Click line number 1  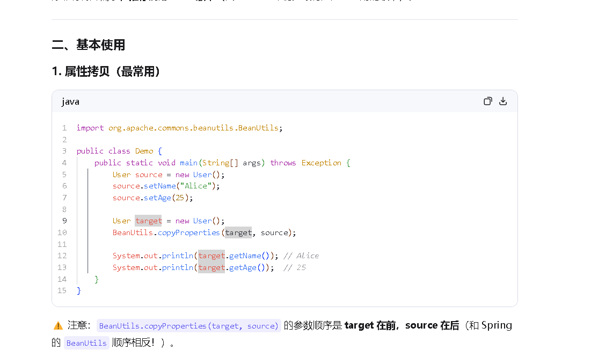click(64, 128)
